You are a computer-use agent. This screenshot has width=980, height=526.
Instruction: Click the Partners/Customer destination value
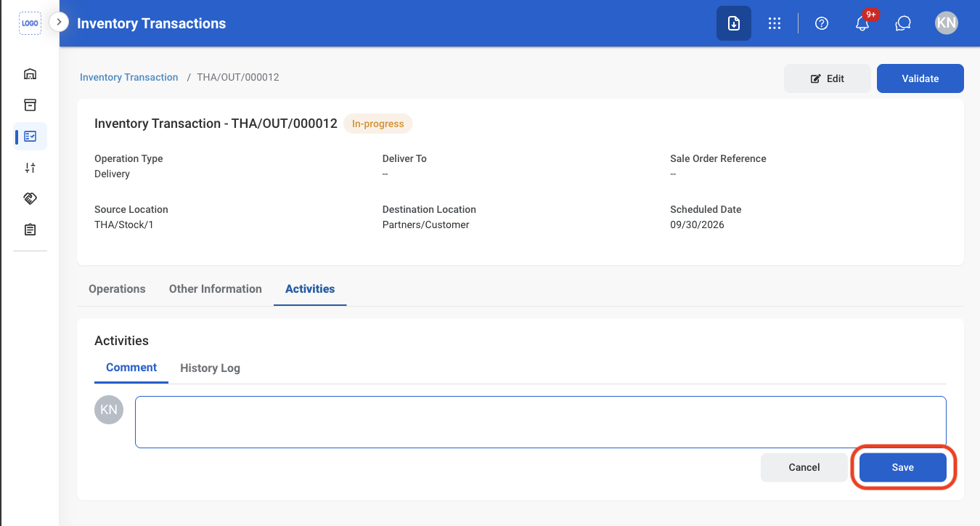tap(426, 224)
